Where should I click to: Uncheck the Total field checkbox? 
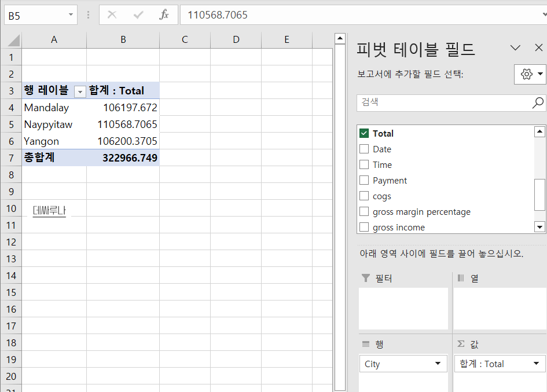(364, 133)
